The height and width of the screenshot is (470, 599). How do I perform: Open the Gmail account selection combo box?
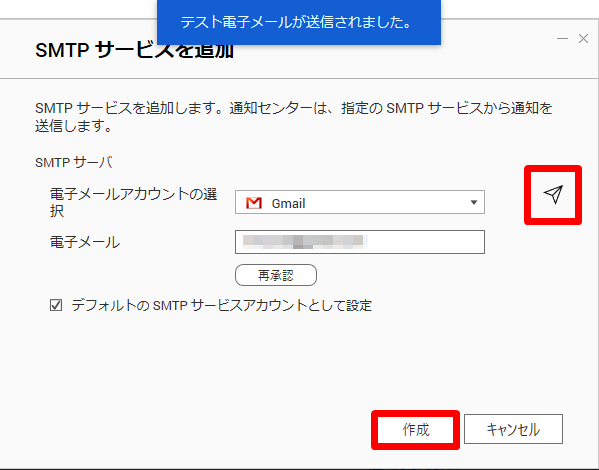360,202
